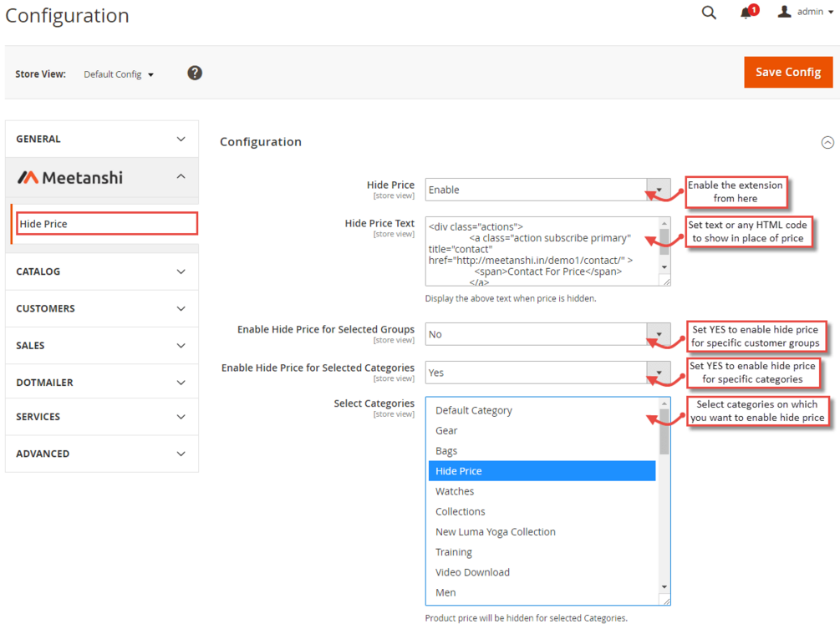This screenshot has height=624, width=840.
Task: Click the categories list scrollbar down arrow
Action: tap(664, 587)
